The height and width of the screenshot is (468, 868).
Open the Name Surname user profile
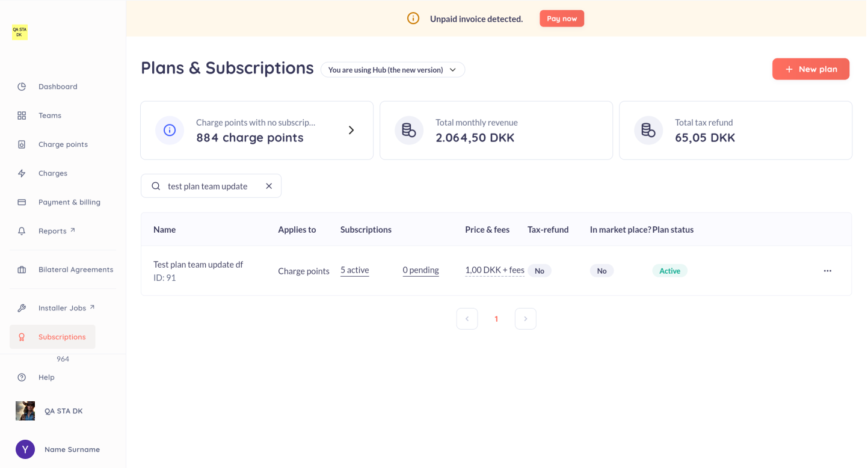point(72,449)
